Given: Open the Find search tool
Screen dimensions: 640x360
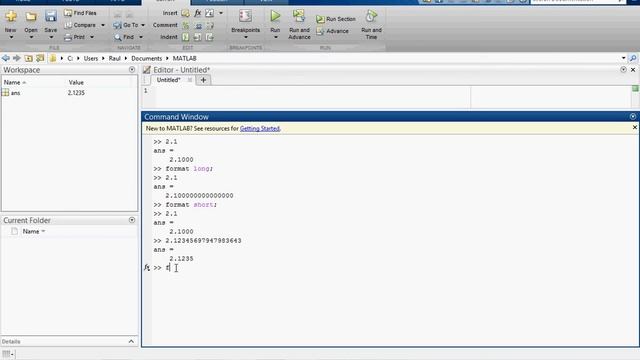Looking at the screenshot, I should tap(124, 37).
